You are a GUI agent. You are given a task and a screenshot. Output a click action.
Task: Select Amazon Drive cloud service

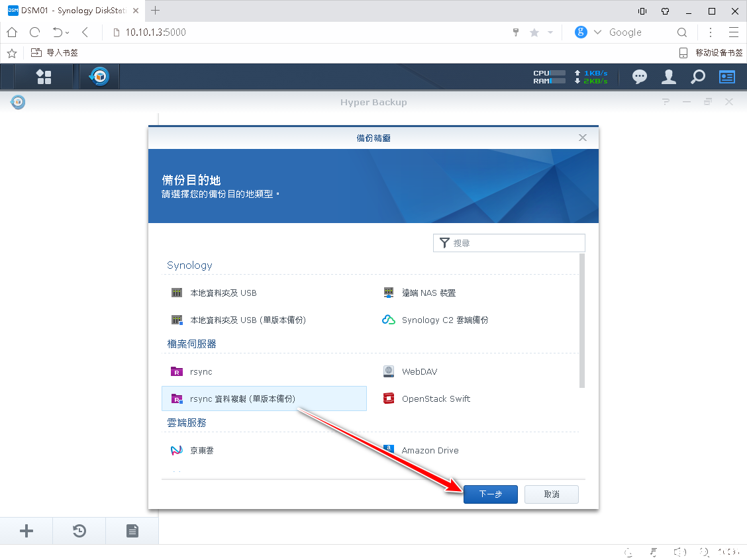pos(430,450)
